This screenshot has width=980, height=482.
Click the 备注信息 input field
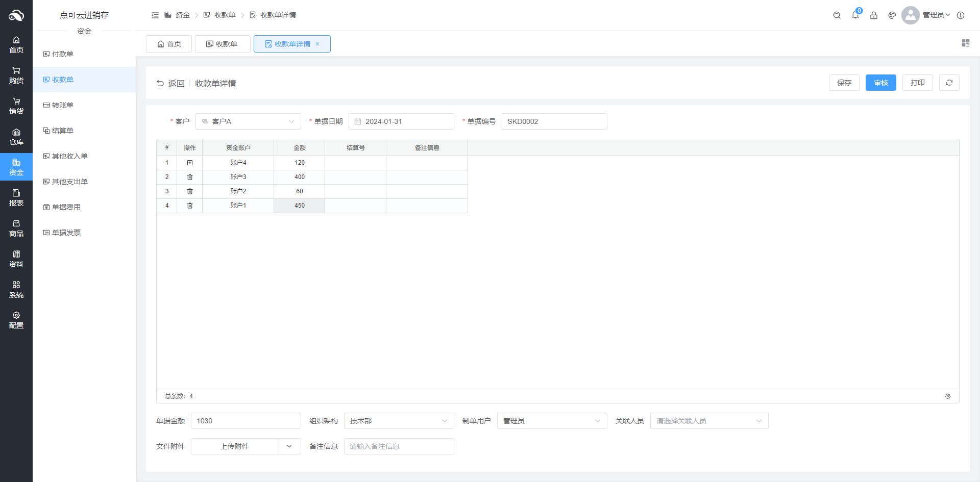click(x=399, y=446)
